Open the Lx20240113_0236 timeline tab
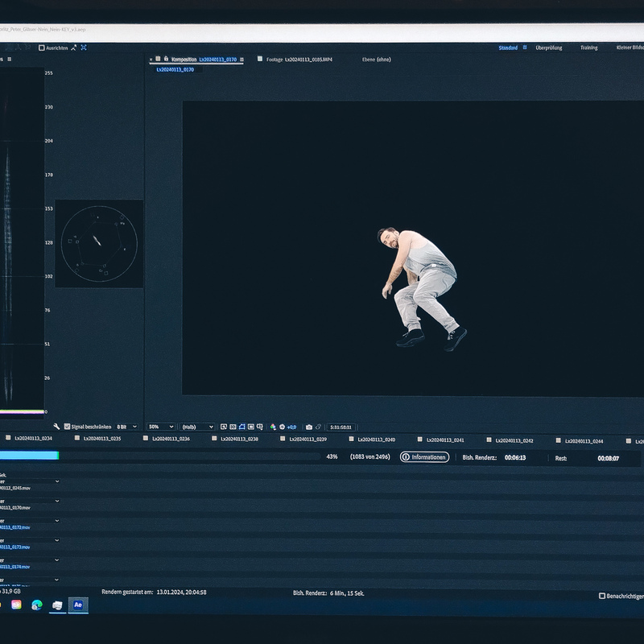Viewport: 644px width, 644px height. click(171, 439)
